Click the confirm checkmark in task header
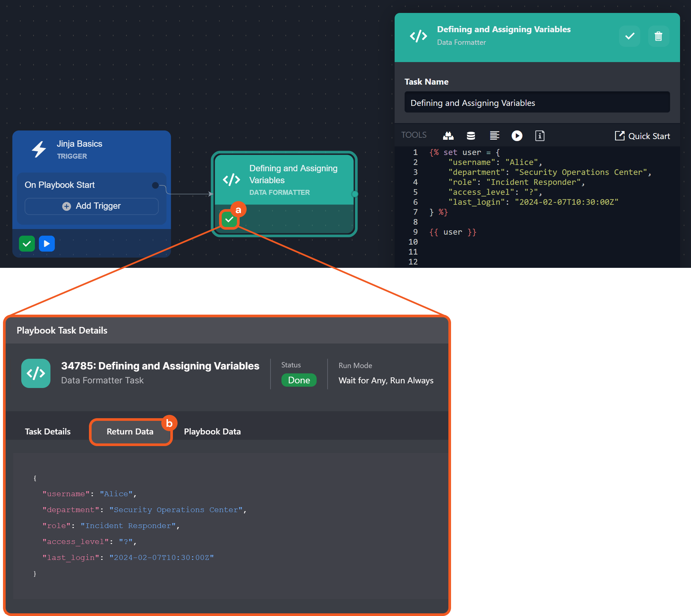The image size is (691, 616). point(629,36)
